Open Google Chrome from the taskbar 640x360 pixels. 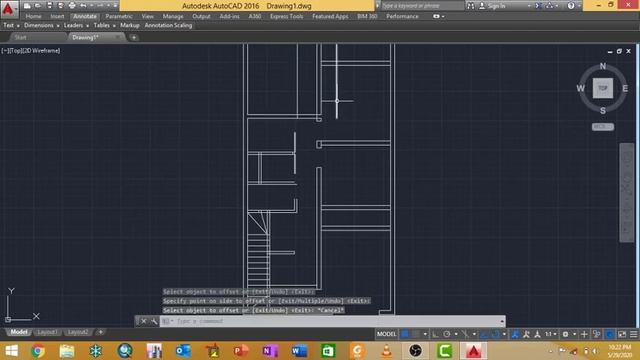pyautogui.click(x=38, y=351)
